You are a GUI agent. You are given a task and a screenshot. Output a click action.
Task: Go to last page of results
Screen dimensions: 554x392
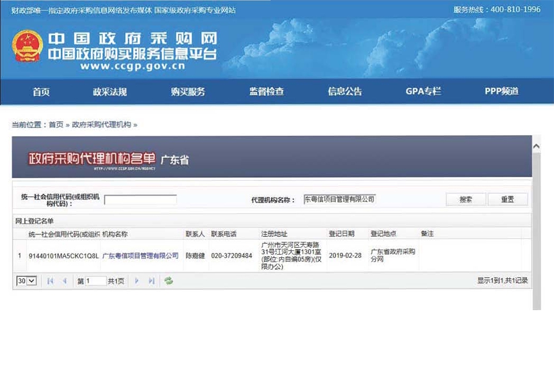(151, 281)
